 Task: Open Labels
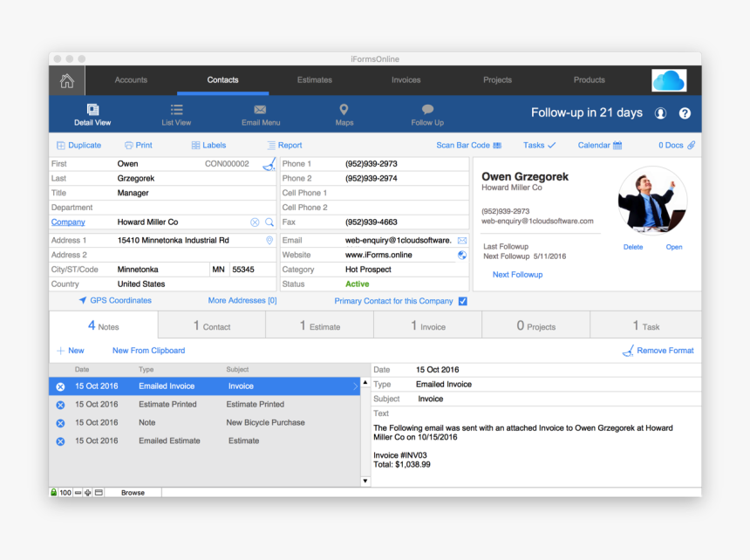click(x=208, y=146)
